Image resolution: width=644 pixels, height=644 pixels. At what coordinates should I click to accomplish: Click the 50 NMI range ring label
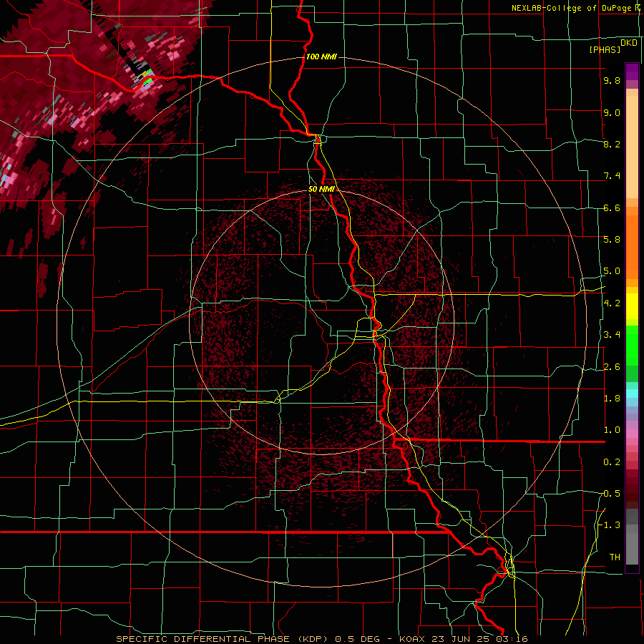[321, 189]
